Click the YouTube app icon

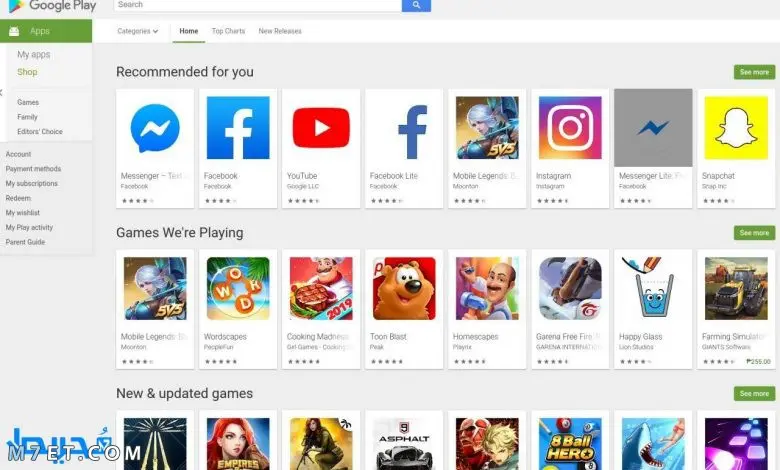pyautogui.click(x=321, y=128)
